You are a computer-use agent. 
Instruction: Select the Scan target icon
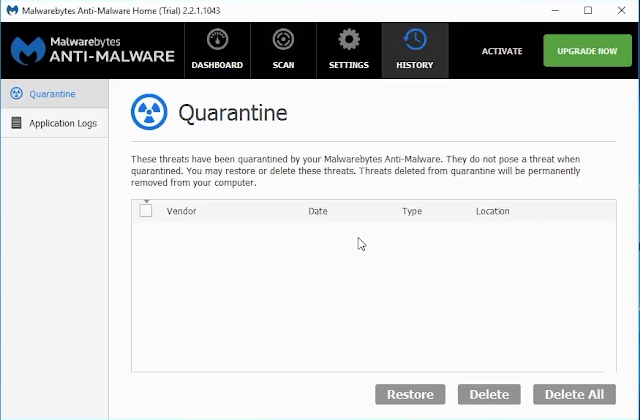point(283,40)
